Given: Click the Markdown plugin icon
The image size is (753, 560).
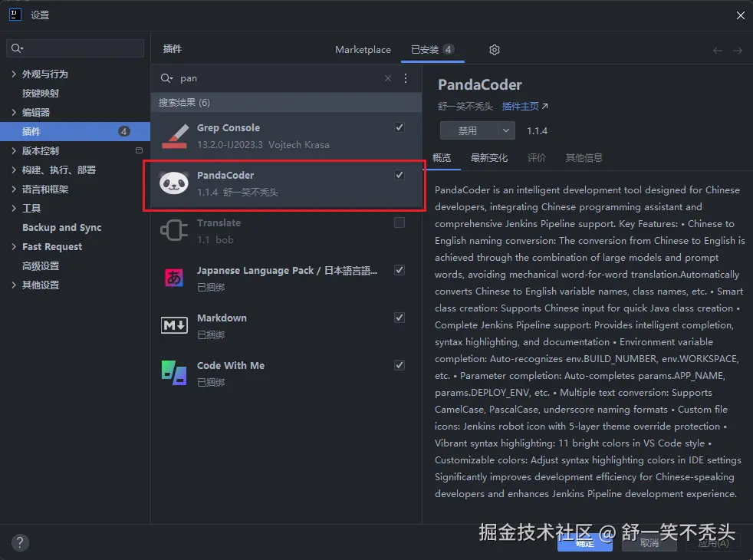Looking at the screenshot, I should [174, 325].
